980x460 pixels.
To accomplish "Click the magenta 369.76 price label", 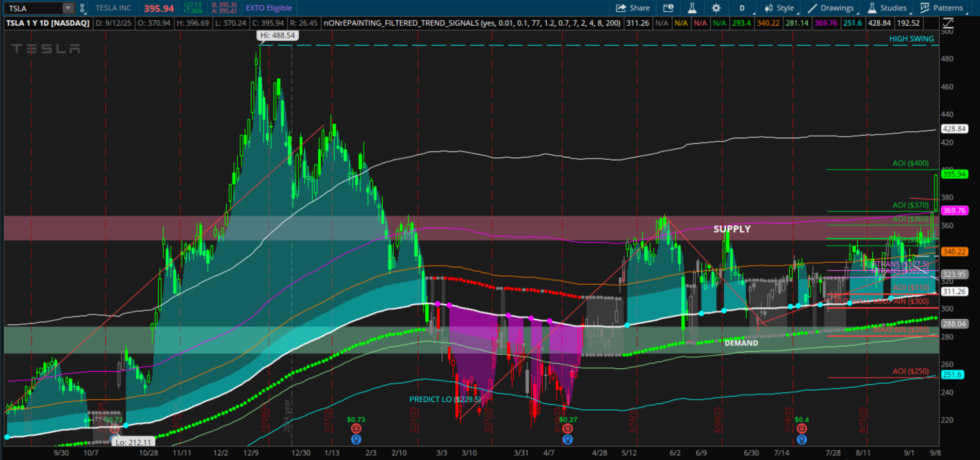I will pos(954,210).
